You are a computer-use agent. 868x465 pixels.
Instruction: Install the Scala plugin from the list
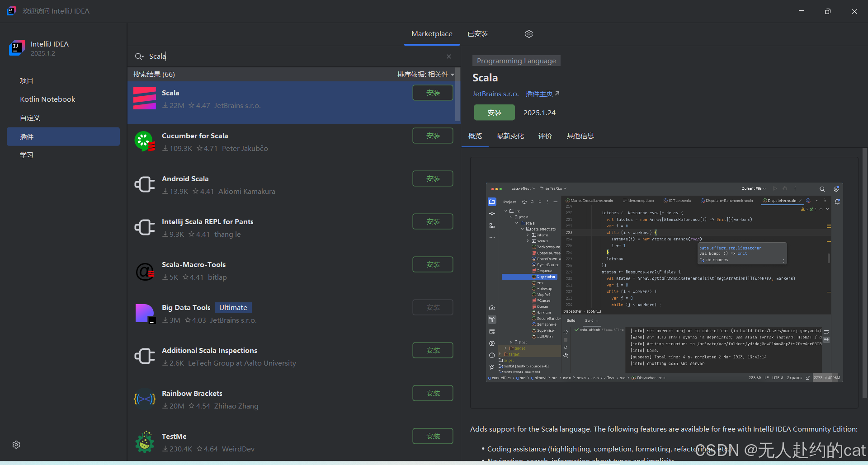click(x=433, y=93)
